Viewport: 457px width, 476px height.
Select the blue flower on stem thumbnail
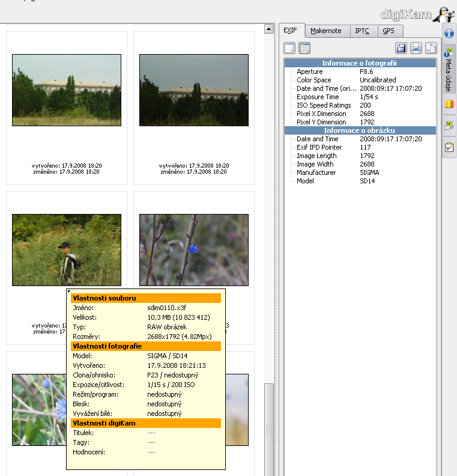coord(194,250)
